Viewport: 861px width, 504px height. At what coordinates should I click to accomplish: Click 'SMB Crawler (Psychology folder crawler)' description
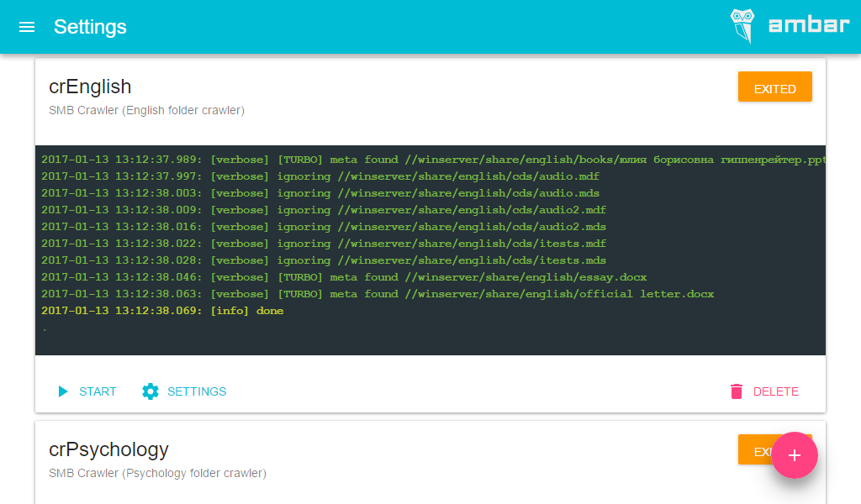(157, 473)
